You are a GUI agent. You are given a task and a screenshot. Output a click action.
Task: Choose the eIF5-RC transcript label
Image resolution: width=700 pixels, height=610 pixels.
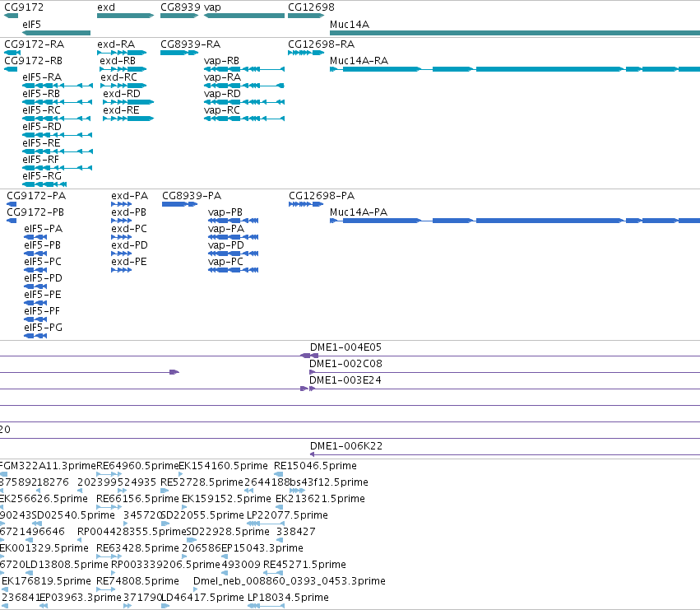coord(41,110)
